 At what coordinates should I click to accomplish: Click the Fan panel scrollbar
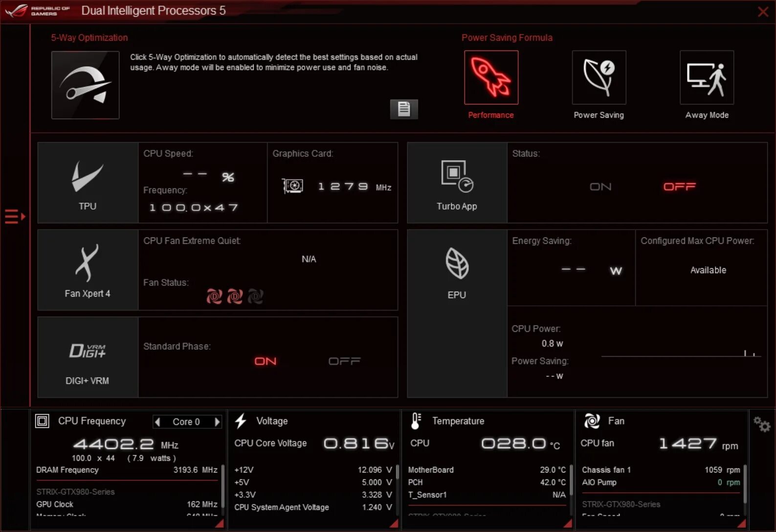coord(745,484)
